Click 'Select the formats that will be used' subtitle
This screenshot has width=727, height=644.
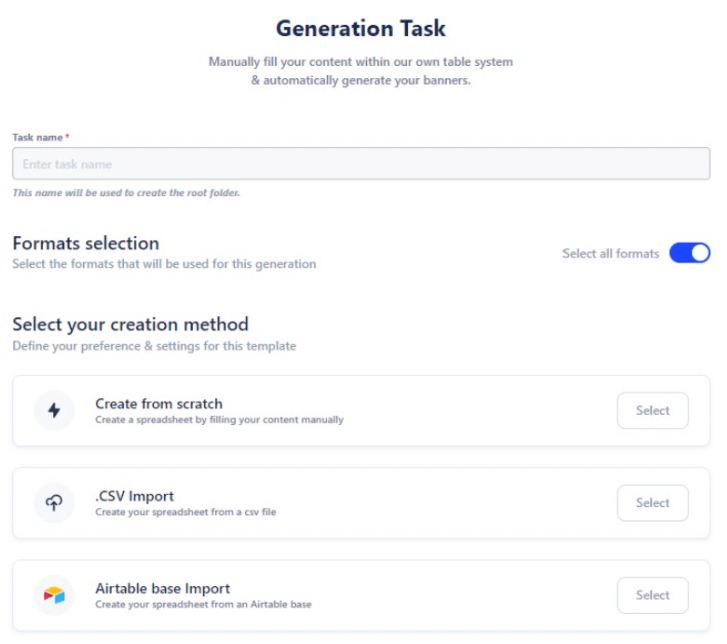tap(164, 264)
